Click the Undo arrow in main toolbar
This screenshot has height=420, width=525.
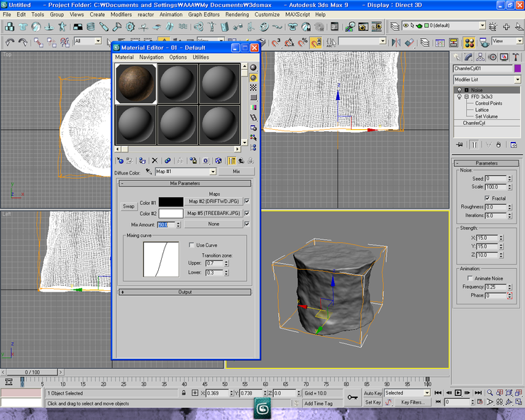[x=10, y=42]
